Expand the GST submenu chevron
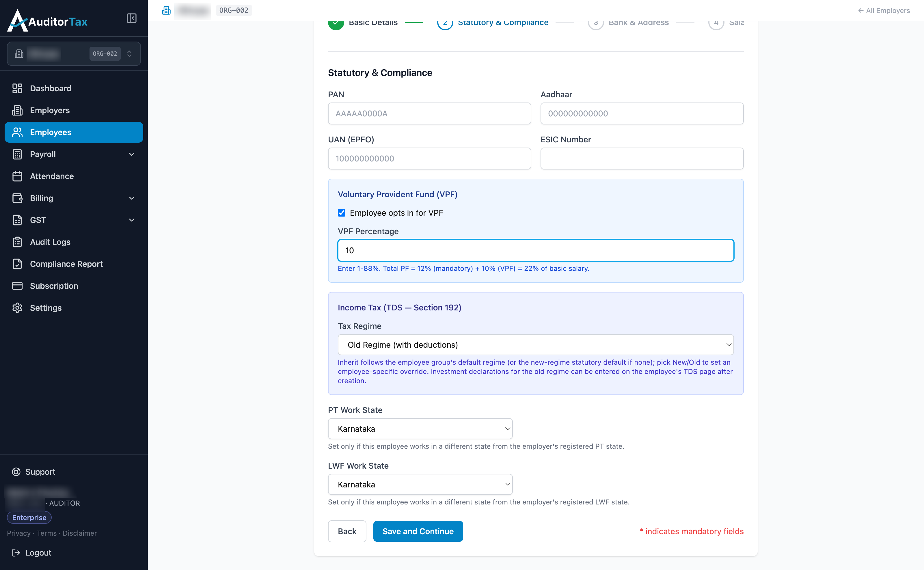This screenshot has height=570, width=924. pos(132,220)
